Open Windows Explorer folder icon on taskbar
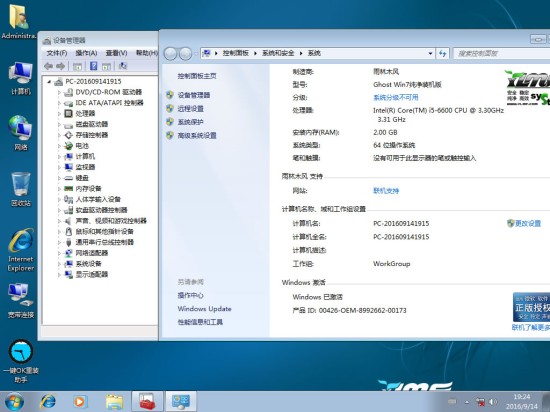 pyautogui.click(x=114, y=402)
